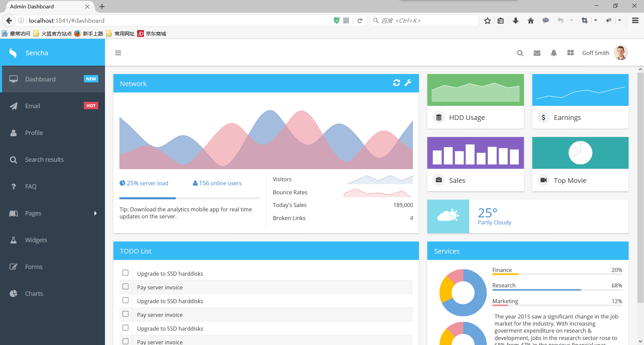Click the Pages book icon in sidebar
Viewport: 644px width, 345px height.
(x=13, y=213)
